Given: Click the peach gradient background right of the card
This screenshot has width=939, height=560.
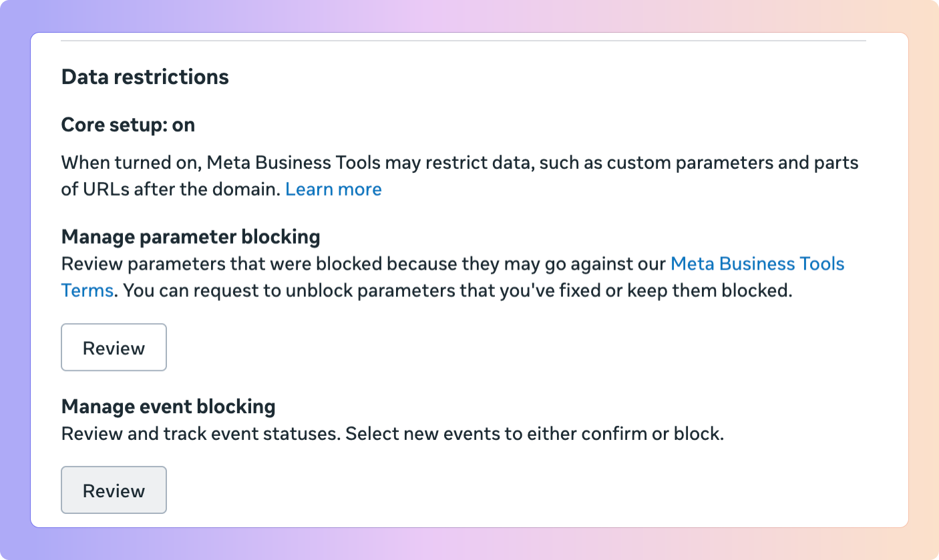Looking at the screenshot, I should 924,280.
